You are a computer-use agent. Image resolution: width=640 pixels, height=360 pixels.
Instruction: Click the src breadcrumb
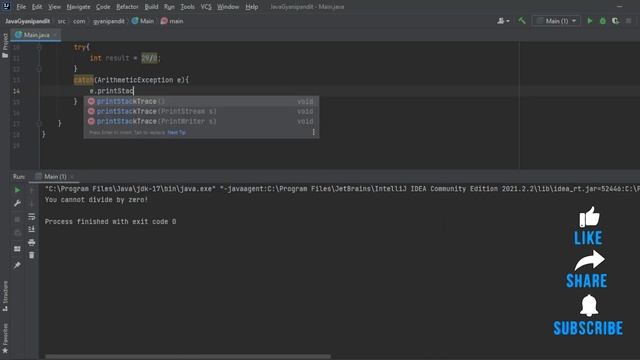pyautogui.click(x=61, y=21)
